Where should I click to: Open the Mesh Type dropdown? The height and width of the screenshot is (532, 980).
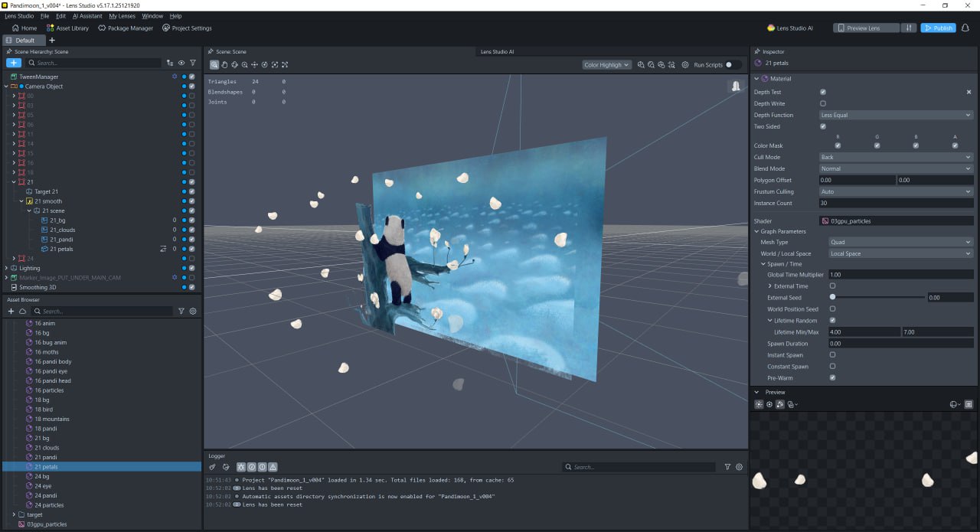901,242
